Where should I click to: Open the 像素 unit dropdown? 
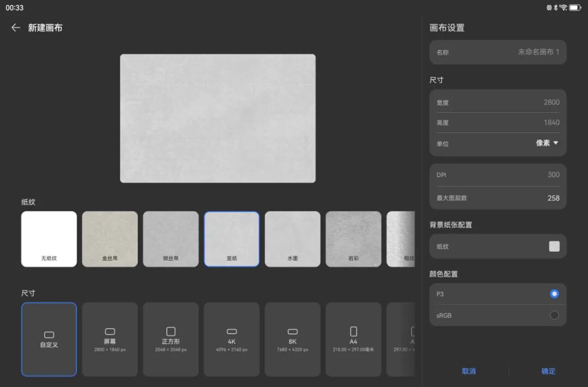click(547, 143)
